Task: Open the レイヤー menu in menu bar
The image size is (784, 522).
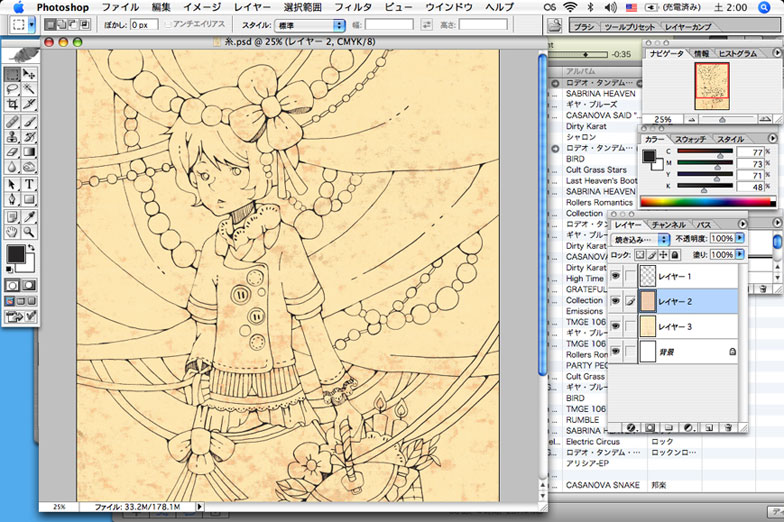Action: pyautogui.click(x=252, y=8)
